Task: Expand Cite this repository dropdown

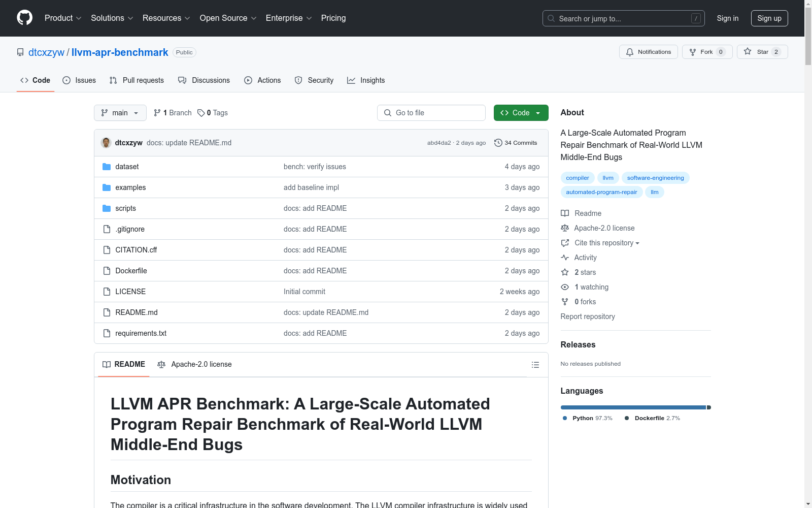Action: click(606, 243)
